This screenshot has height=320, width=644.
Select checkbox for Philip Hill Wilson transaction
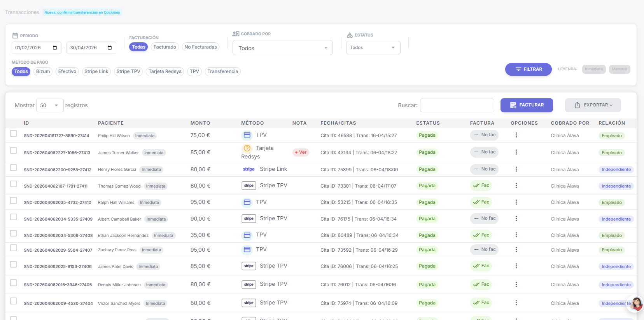[x=14, y=134]
